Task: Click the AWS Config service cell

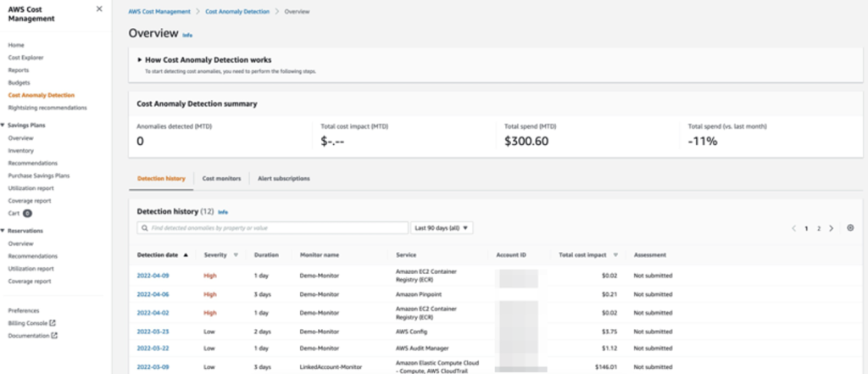Action: (x=412, y=332)
